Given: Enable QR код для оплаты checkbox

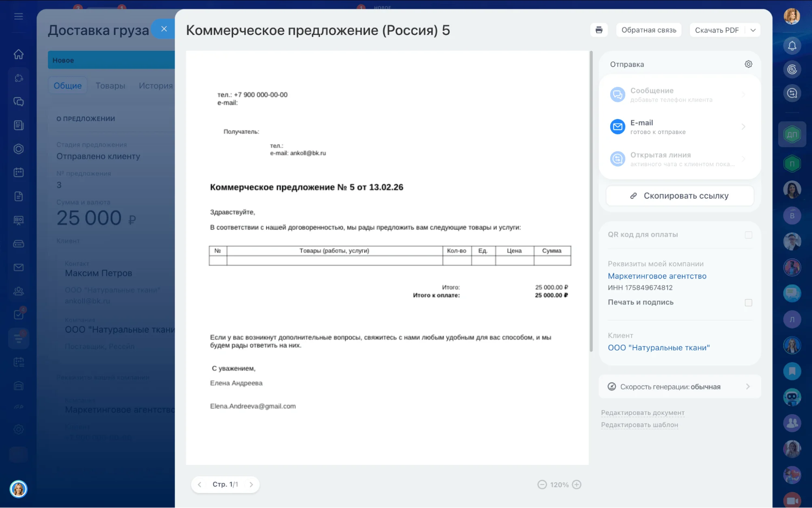Looking at the screenshot, I should [x=748, y=235].
